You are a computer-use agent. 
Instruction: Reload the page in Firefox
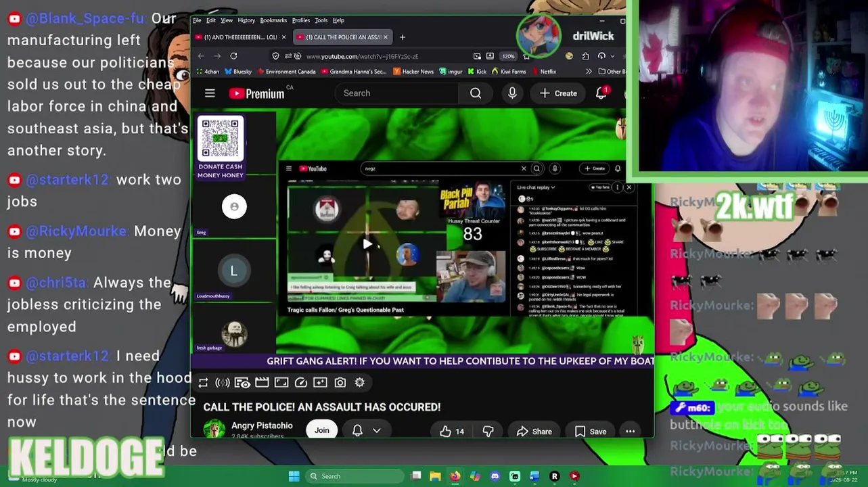pyautogui.click(x=233, y=56)
